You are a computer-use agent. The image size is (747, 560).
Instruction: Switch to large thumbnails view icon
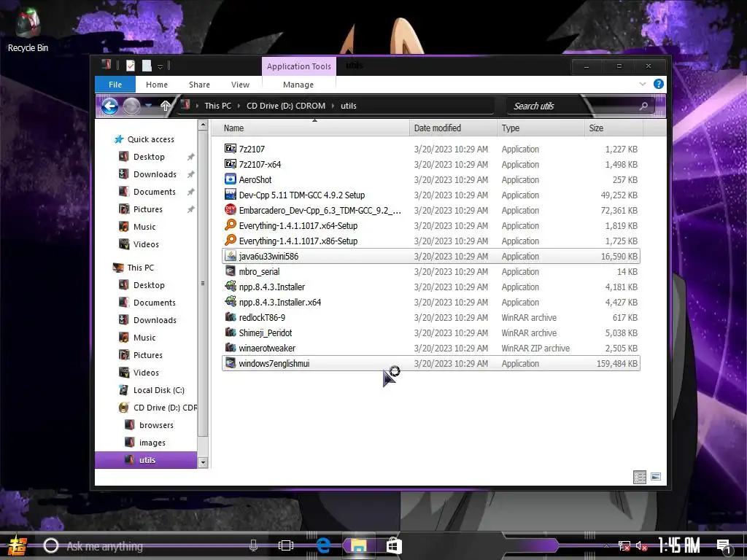[x=656, y=477]
